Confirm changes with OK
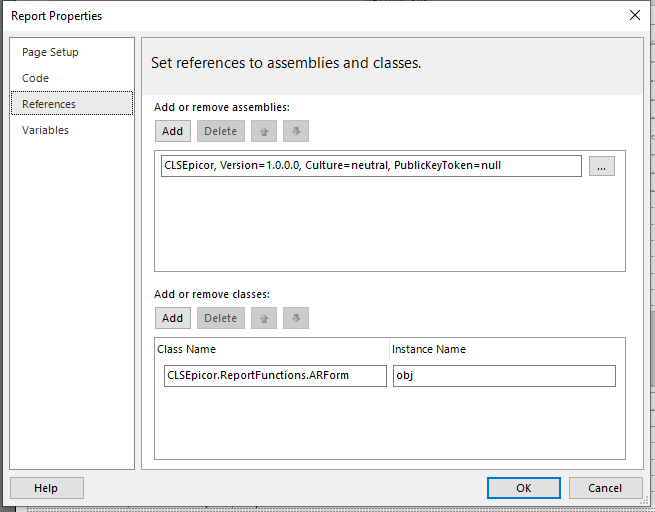The height and width of the screenshot is (512, 655). pyautogui.click(x=524, y=488)
